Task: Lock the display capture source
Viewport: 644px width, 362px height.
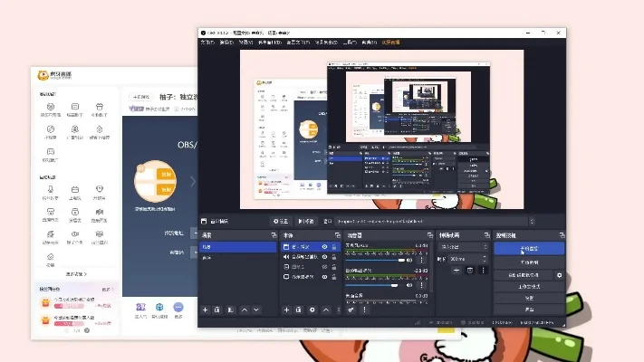Action: point(334,277)
